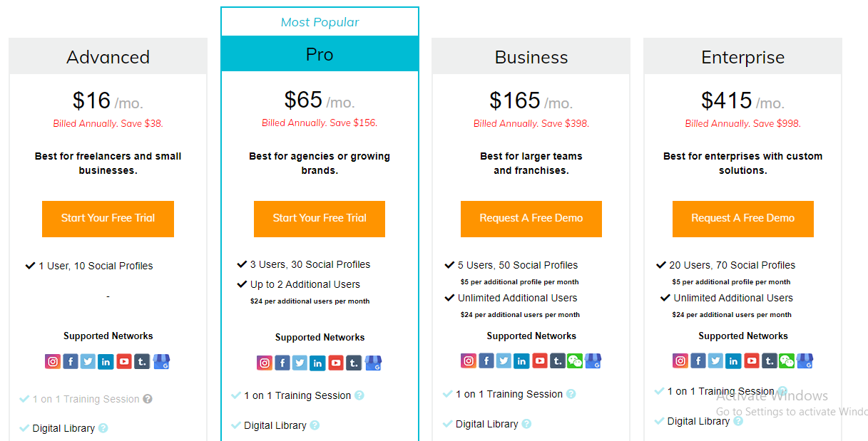Open help icon beside Enterprise Digital Library
Viewport: 868px width, 441px height.
pos(738,421)
